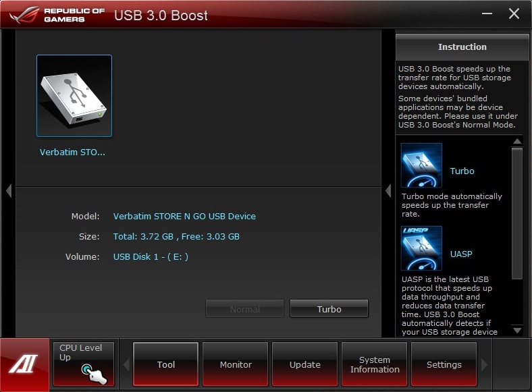Click the UASP label in Instruction panel

point(461,254)
